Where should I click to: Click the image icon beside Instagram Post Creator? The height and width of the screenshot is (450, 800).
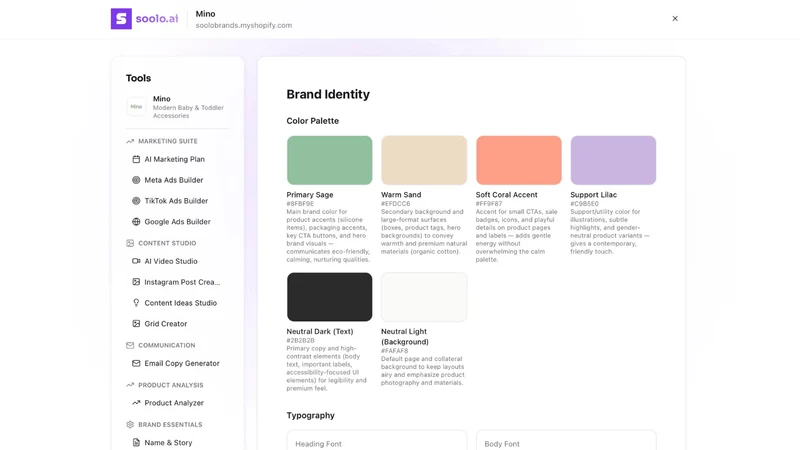point(136,282)
